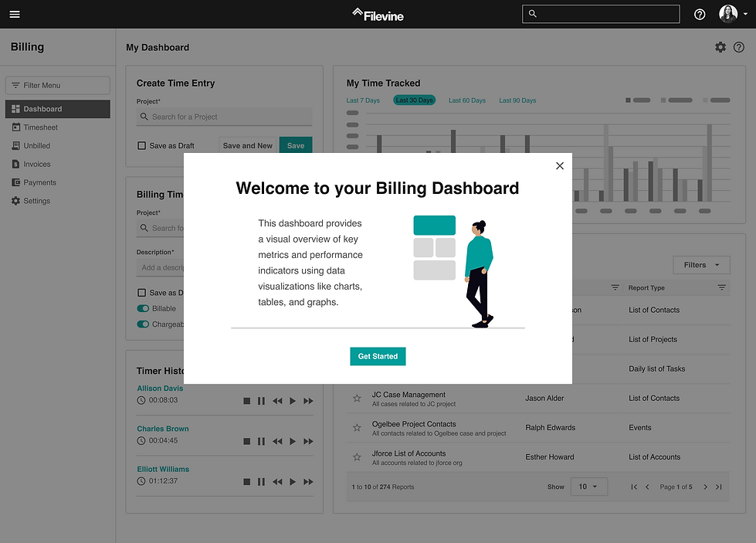This screenshot has width=756, height=543.
Task: Show Last 90 Days time tracked
Action: [x=517, y=100]
